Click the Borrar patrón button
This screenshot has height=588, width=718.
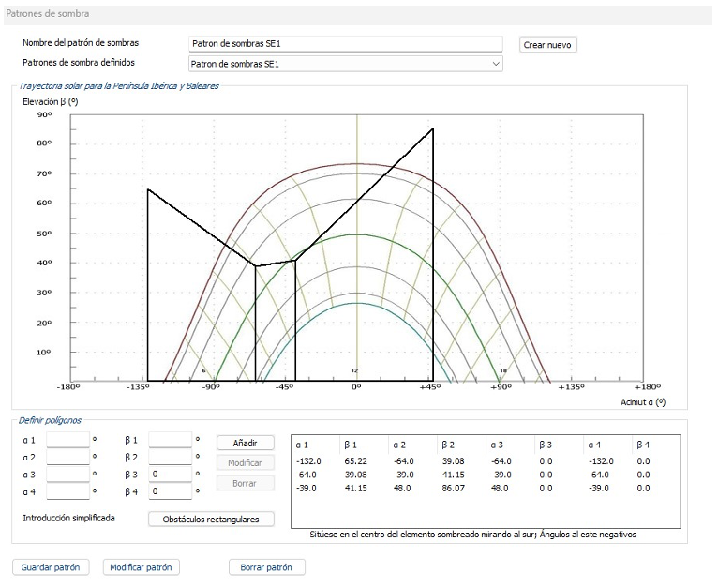(266, 567)
